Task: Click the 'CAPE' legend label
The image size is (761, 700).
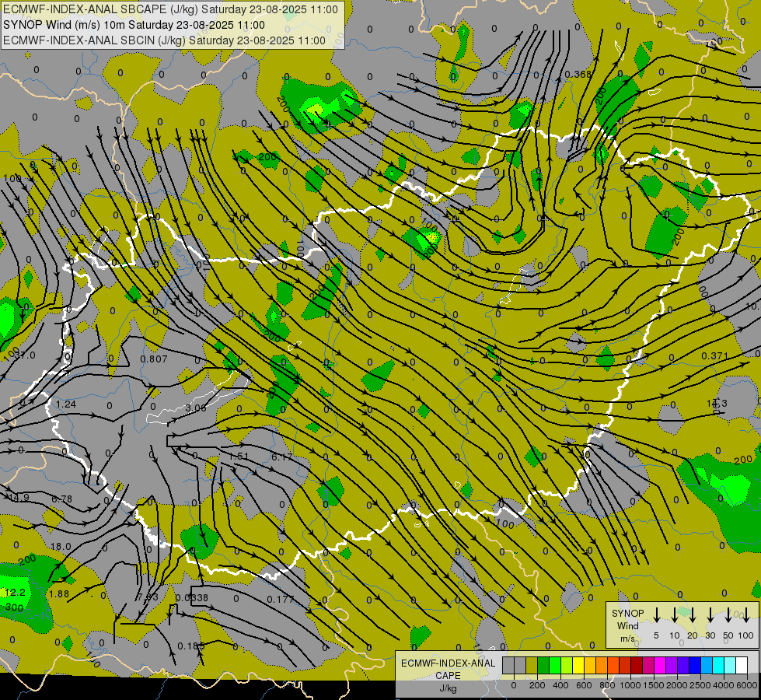Action: point(448,676)
